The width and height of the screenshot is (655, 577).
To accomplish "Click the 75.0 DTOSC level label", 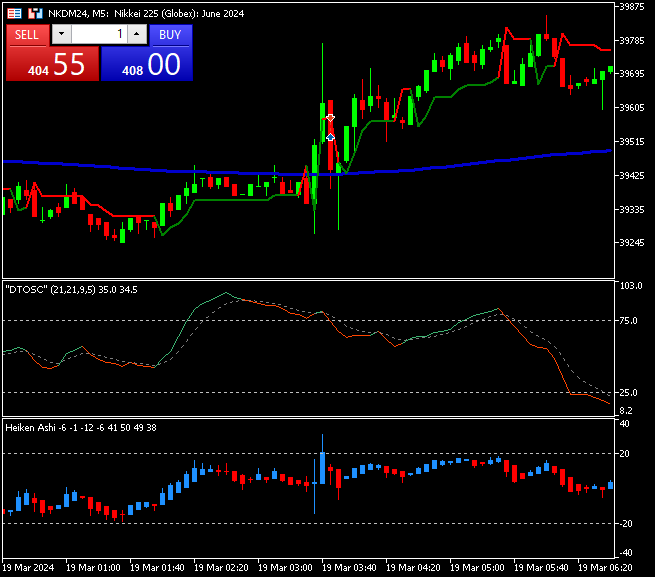I will (629, 320).
